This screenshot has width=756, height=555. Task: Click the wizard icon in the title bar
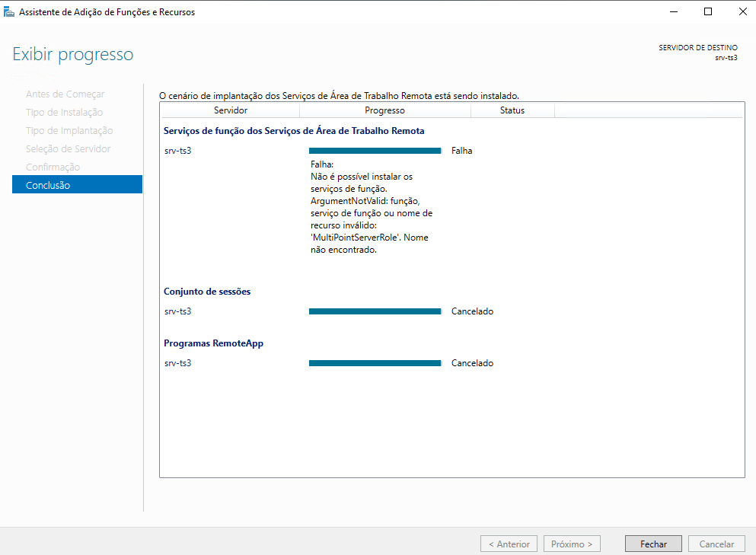[x=10, y=11]
